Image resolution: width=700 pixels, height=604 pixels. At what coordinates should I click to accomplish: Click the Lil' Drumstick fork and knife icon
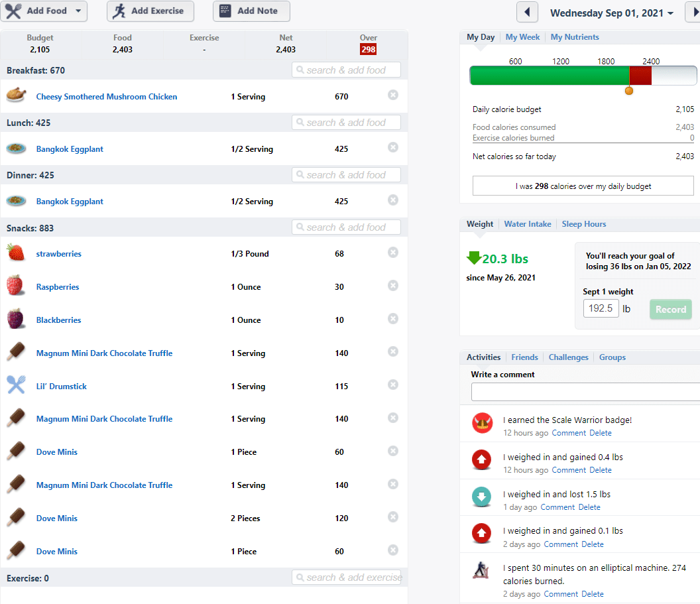(x=16, y=385)
